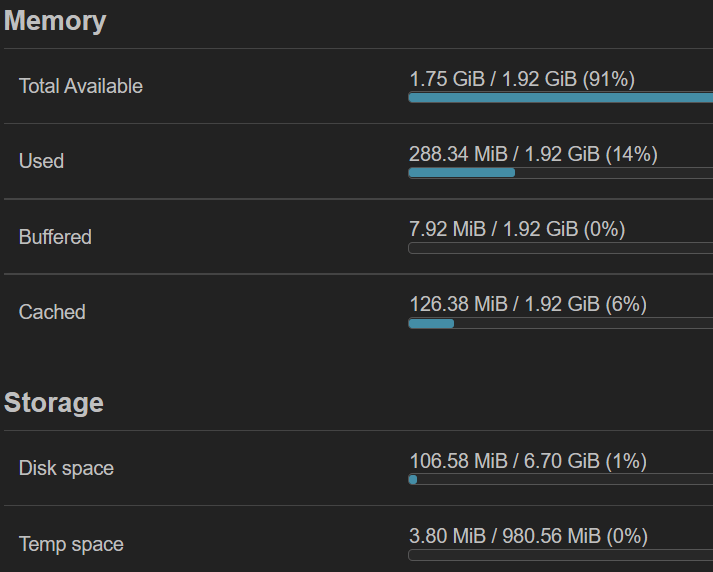Click the Total Available progress bar

coord(560,97)
